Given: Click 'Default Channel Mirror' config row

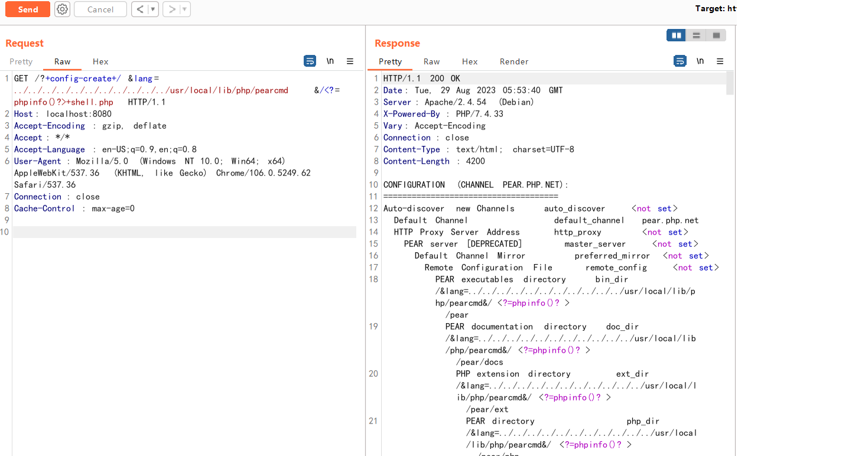Looking at the screenshot, I should point(562,256).
